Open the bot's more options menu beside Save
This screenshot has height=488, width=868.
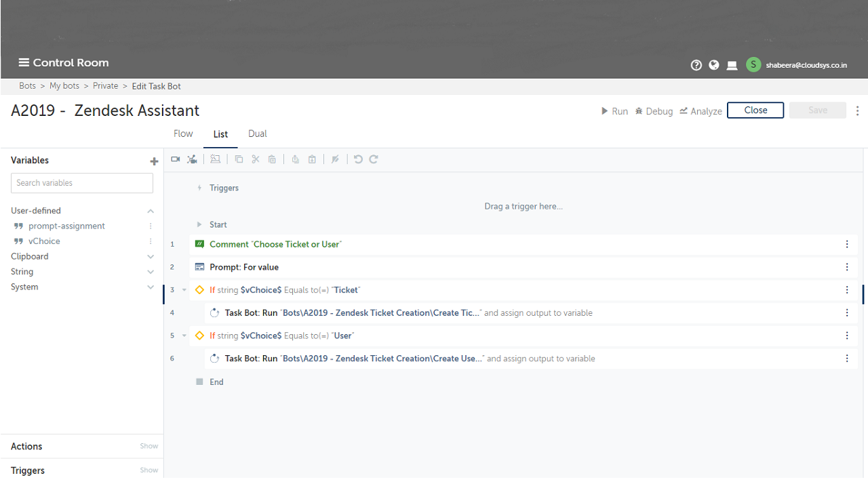pyautogui.click(x=858, y=110)
